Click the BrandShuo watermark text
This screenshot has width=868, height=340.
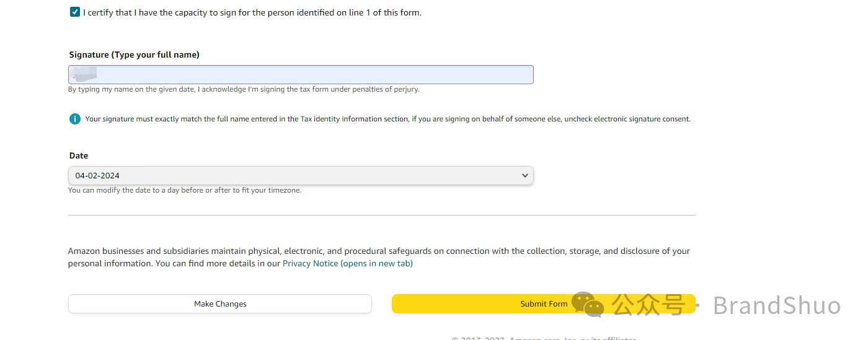pyautogui.click(x=776, y=306)
